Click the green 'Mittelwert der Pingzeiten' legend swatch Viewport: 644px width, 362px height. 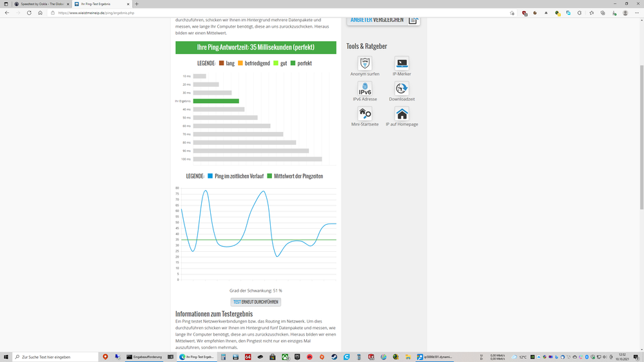[269, 176]
